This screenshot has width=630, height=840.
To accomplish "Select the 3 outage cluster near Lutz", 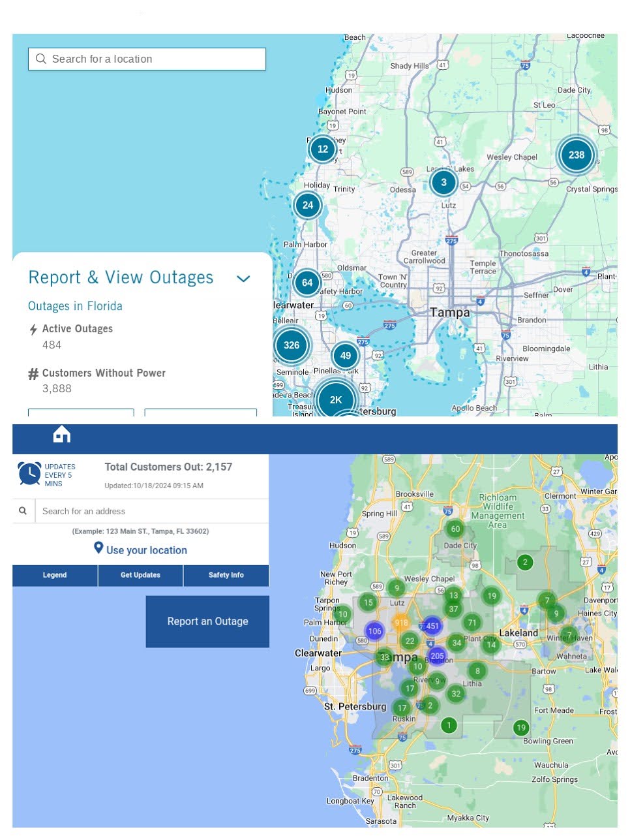I will click(x=444, y=182).
